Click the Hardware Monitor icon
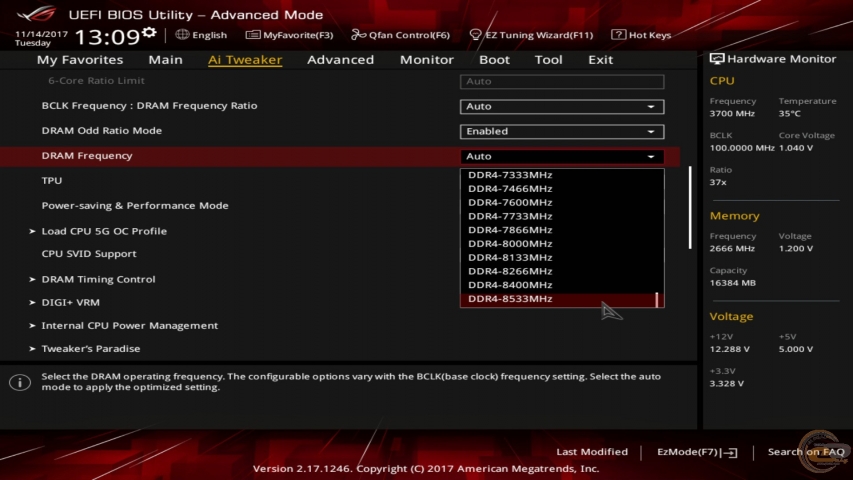This screenshot has height=480, width=853. click(x=716, y=59)
